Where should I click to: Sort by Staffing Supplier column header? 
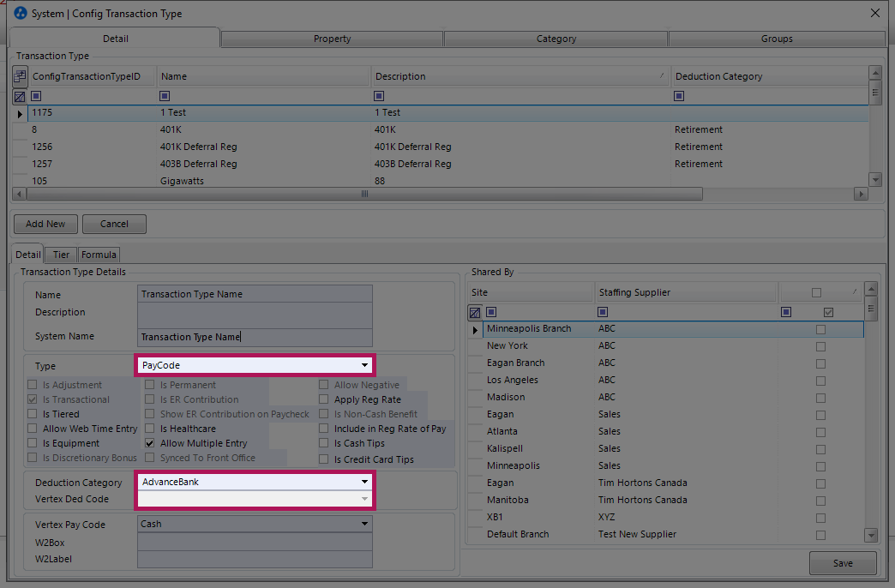coord(686,292)
